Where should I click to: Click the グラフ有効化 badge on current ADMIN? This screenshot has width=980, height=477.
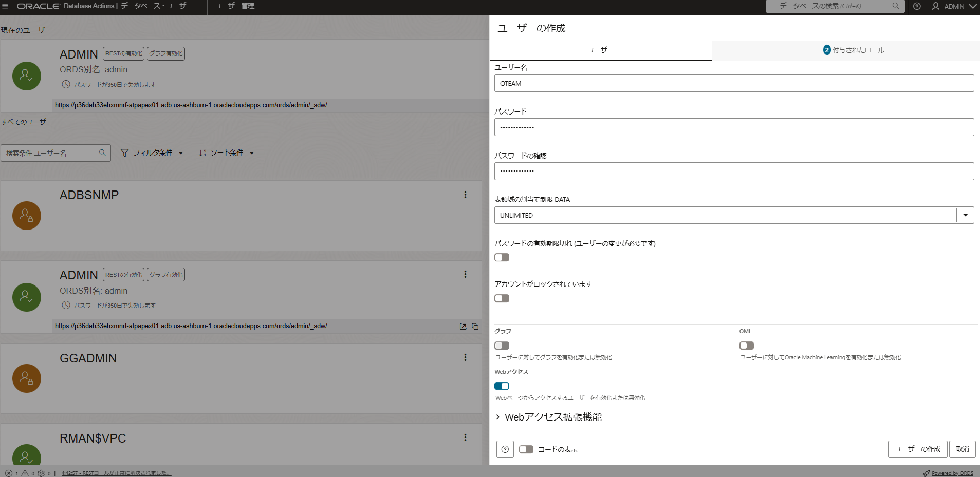(x=166, y=53)
